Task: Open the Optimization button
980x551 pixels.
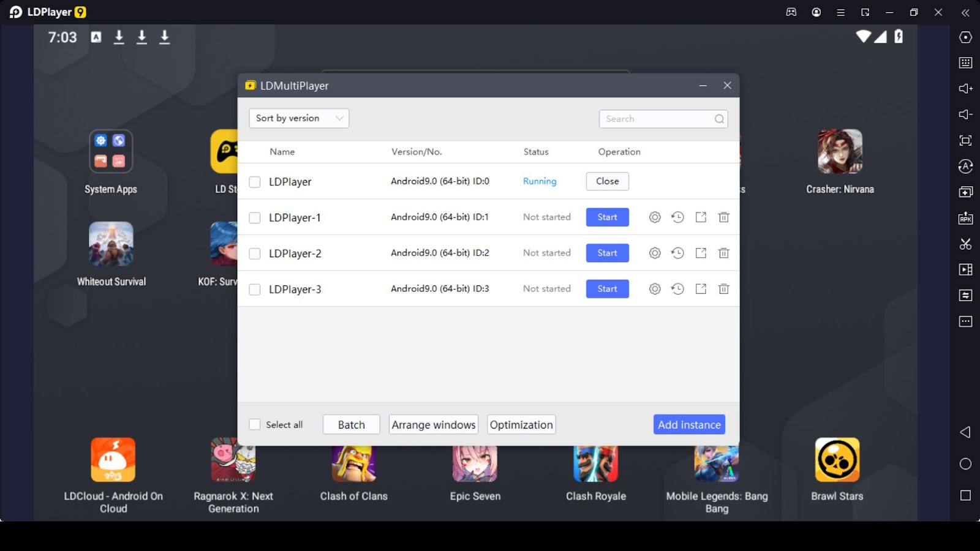Action: pyautogui.click(x=521, y=424)
